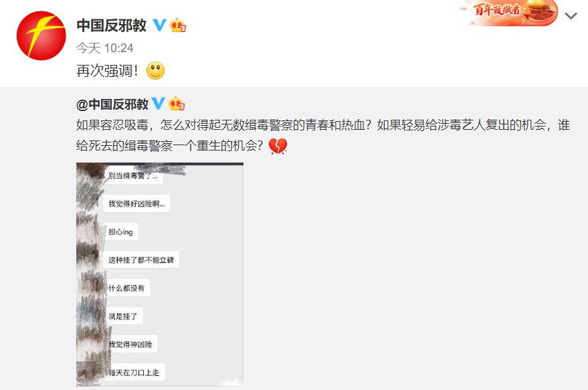Click the 这种挂了都不能立碑 chat bubble
The image size is (588, 390).
(x=141, y=260)
